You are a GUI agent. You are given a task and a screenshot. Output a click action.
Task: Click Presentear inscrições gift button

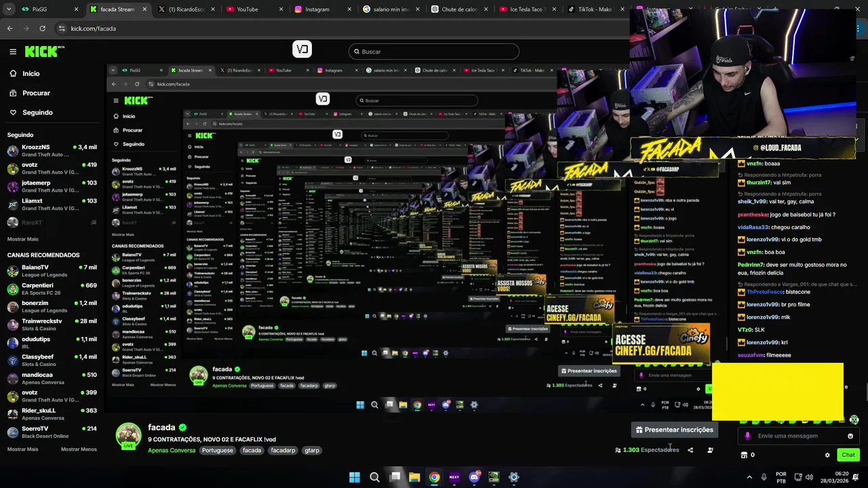[674, 430]
